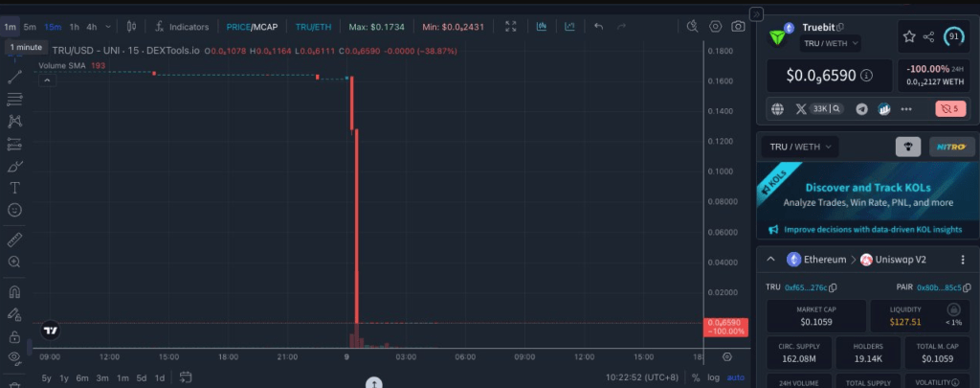Expand TRU / WETH dropdown under Truebit
Screen dimensions: 980x388
830,43
